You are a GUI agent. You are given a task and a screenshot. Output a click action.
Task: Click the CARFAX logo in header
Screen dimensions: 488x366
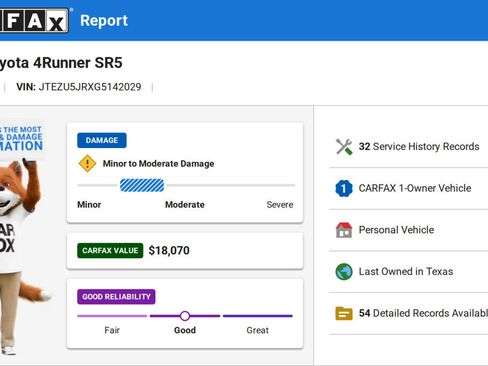[34, 21]
